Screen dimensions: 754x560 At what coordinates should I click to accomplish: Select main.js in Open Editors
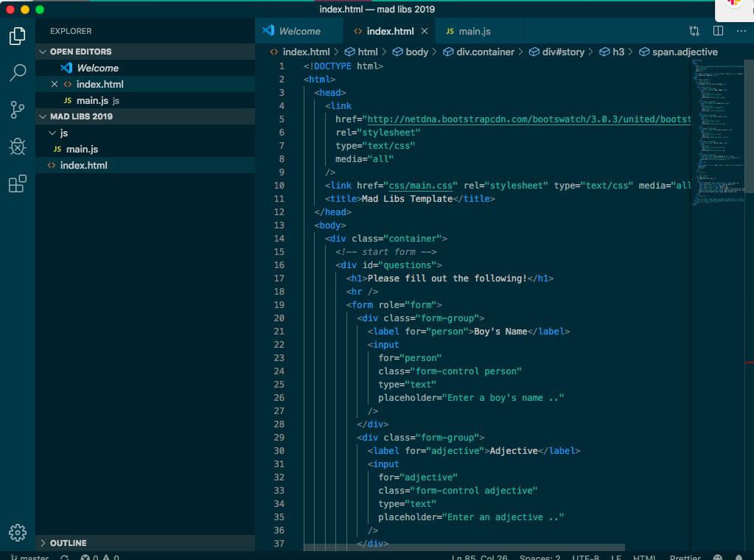pos(145,100)
